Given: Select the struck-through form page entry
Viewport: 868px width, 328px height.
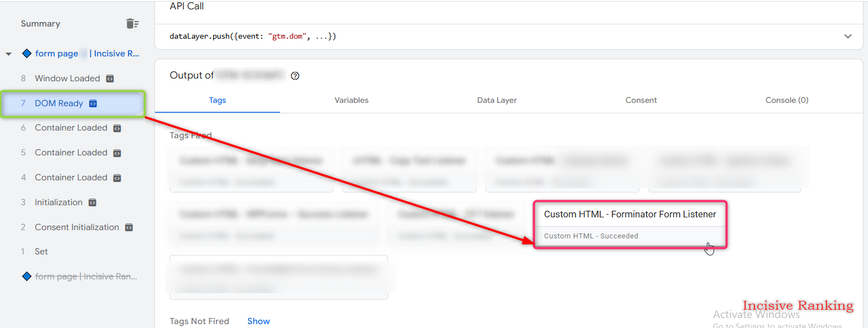Looking at the screenshot, I should [x=80, y=276].
